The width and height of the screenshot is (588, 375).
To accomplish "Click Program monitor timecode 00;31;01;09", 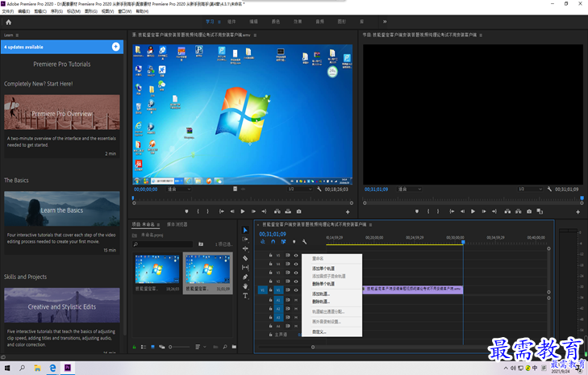I will [376, 190].
